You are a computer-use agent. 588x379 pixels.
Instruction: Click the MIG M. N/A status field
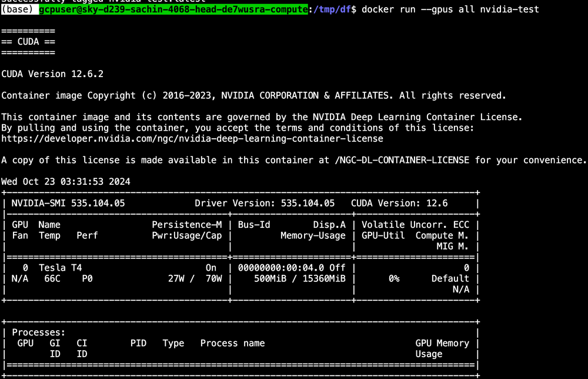(x=460, y=289)
